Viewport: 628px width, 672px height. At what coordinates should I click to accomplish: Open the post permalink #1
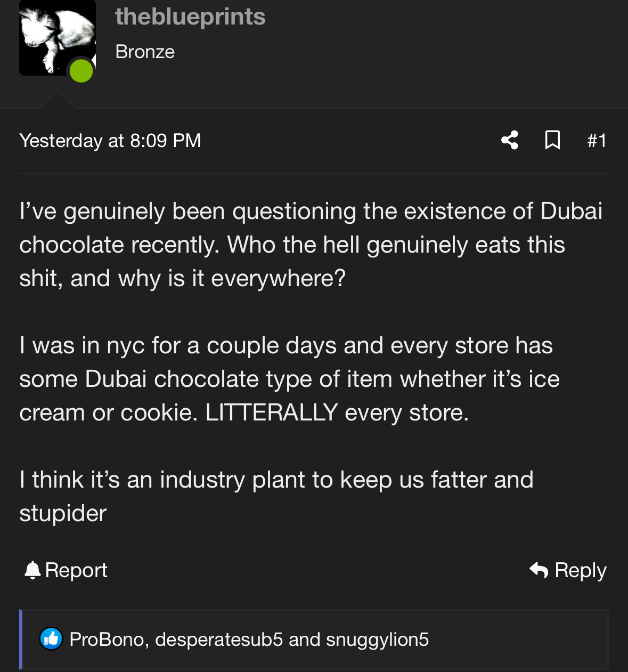pos(597,141)
